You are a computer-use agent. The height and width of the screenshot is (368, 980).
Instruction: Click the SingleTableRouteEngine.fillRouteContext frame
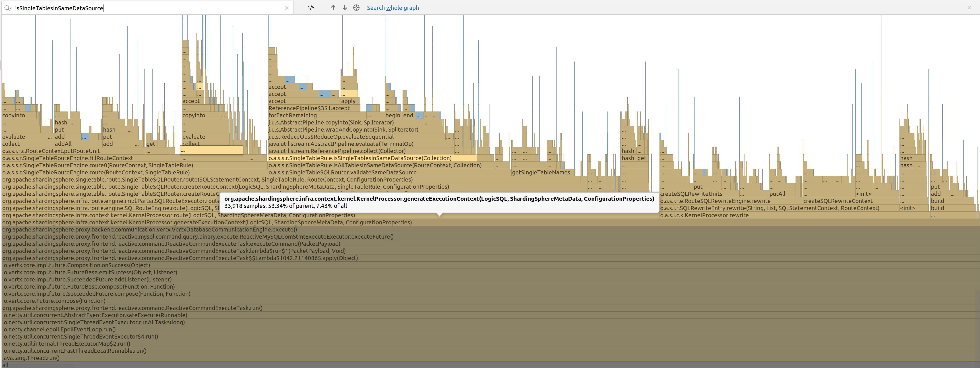[68, 158]
